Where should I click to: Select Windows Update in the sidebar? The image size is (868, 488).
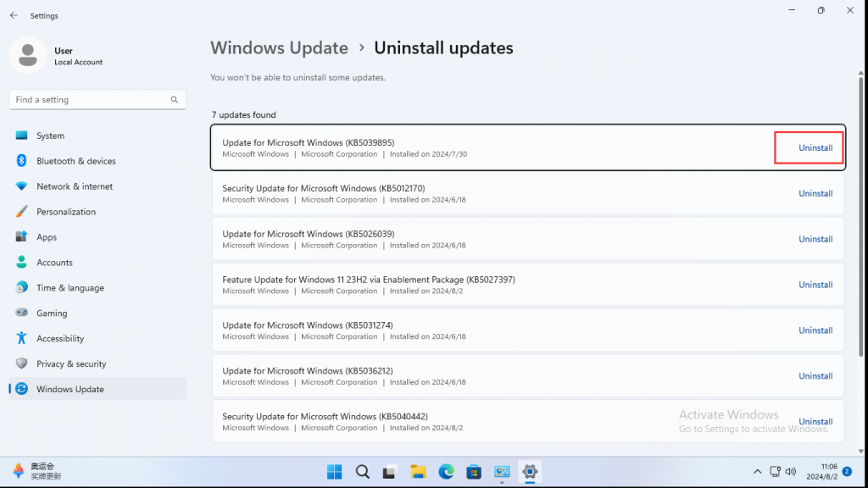click(97, 389)
